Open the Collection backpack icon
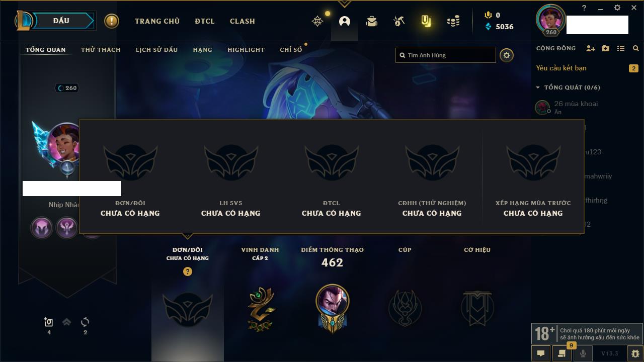This screenshot has height=362, width=644. pyautogui.click(x=372, y=21)
